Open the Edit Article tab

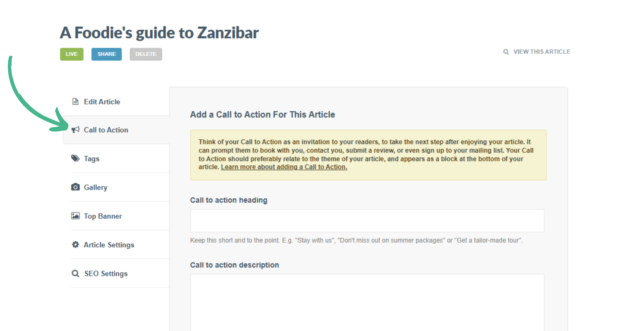coord(102,102)
